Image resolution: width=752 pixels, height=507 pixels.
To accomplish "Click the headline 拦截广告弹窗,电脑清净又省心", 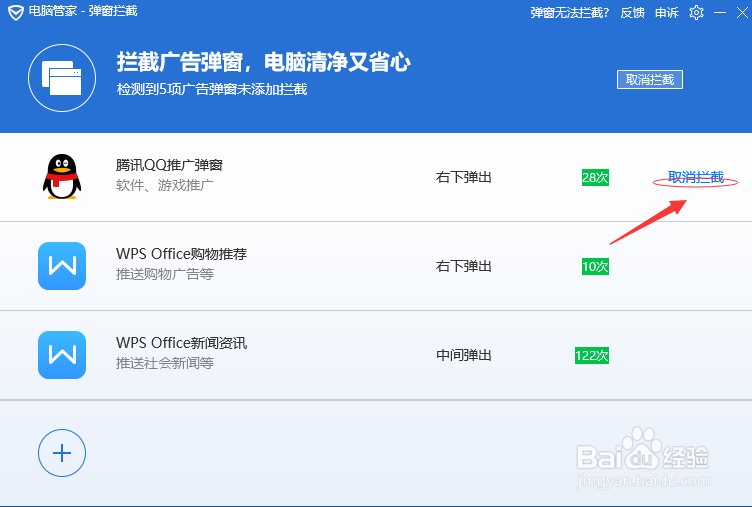I will [x=263, y=62].
